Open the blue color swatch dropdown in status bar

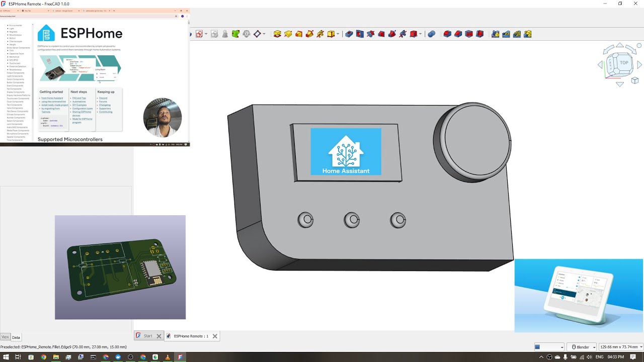coord(549,347)
